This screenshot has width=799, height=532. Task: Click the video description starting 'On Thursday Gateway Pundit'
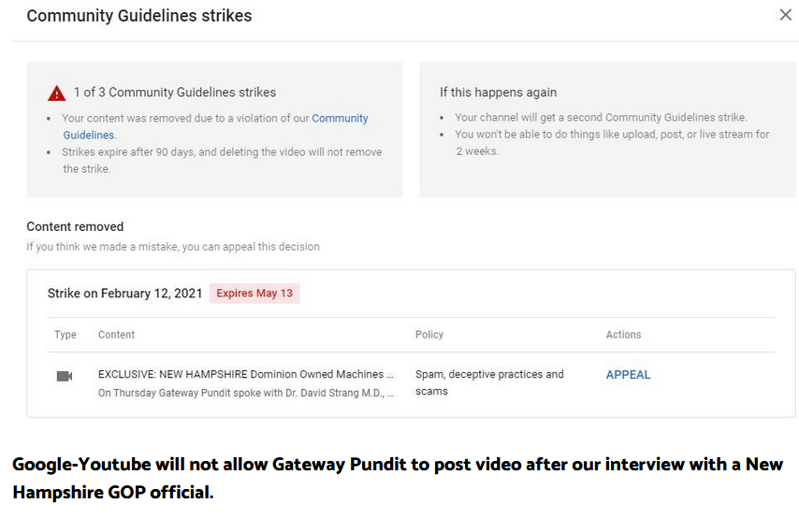246,393
